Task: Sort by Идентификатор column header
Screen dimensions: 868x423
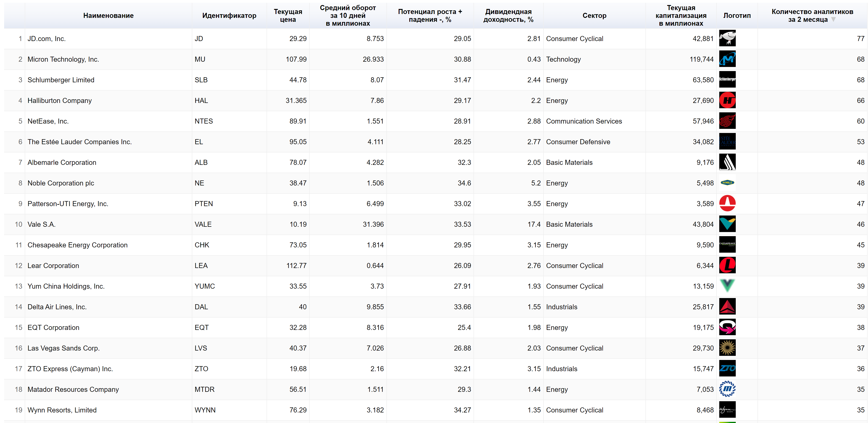Action: click(x=229, y=16)
